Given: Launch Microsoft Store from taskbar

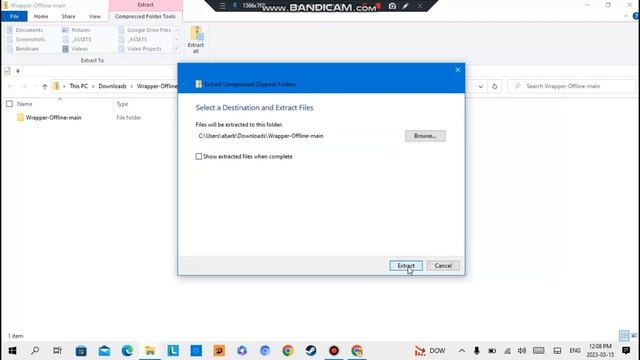Looking at the screenshot, I should pyautogui.click(x=81, y=351).
